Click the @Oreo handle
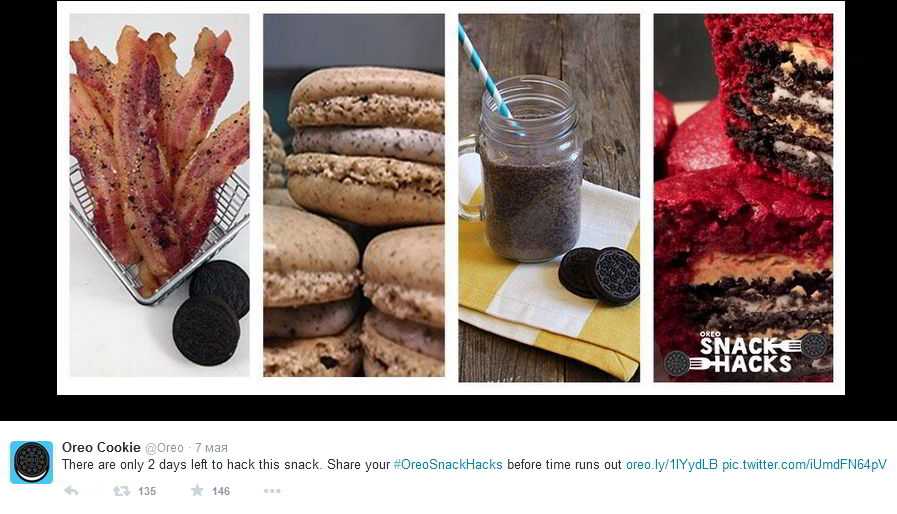Image resolution: width=897 pixels, height=514 pixels. [164, 448]
